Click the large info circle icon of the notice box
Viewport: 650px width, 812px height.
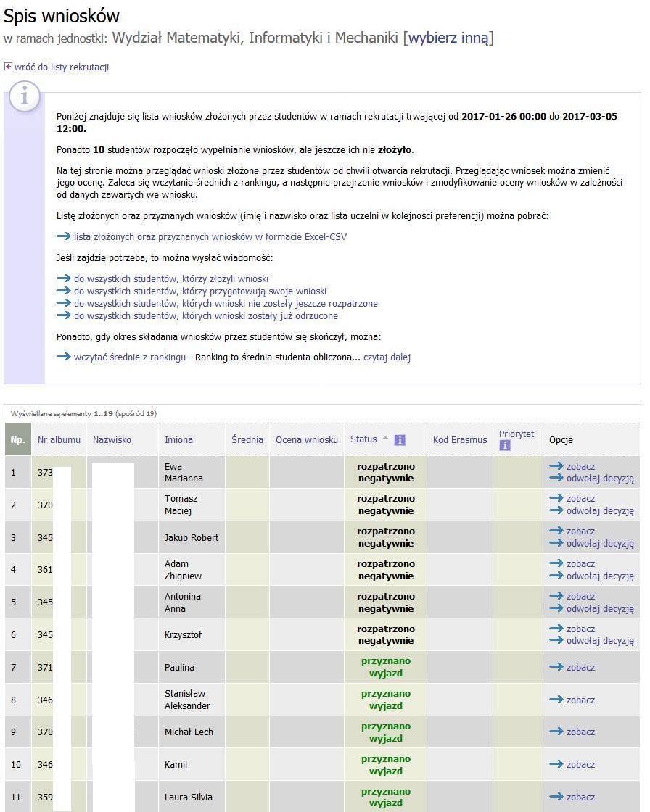click(24, 96)
